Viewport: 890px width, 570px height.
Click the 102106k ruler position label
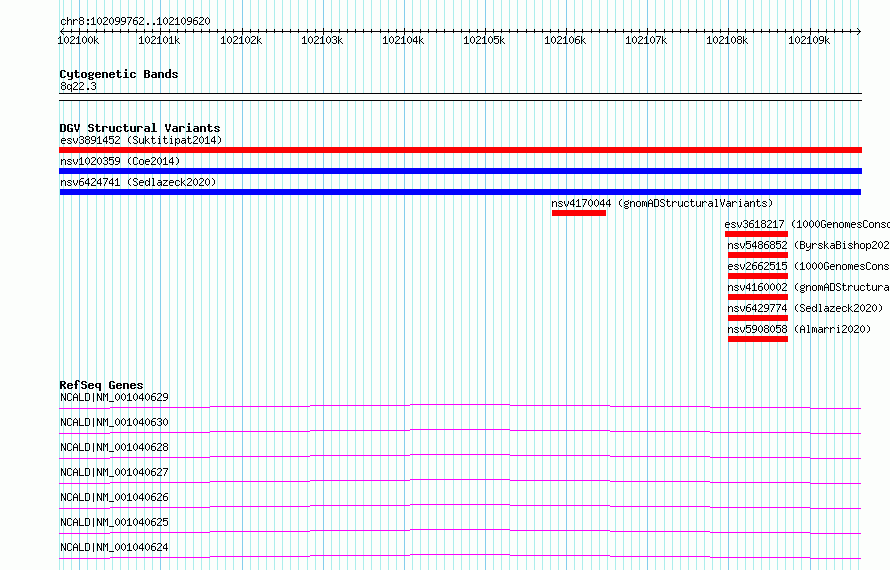coord(565,40)
